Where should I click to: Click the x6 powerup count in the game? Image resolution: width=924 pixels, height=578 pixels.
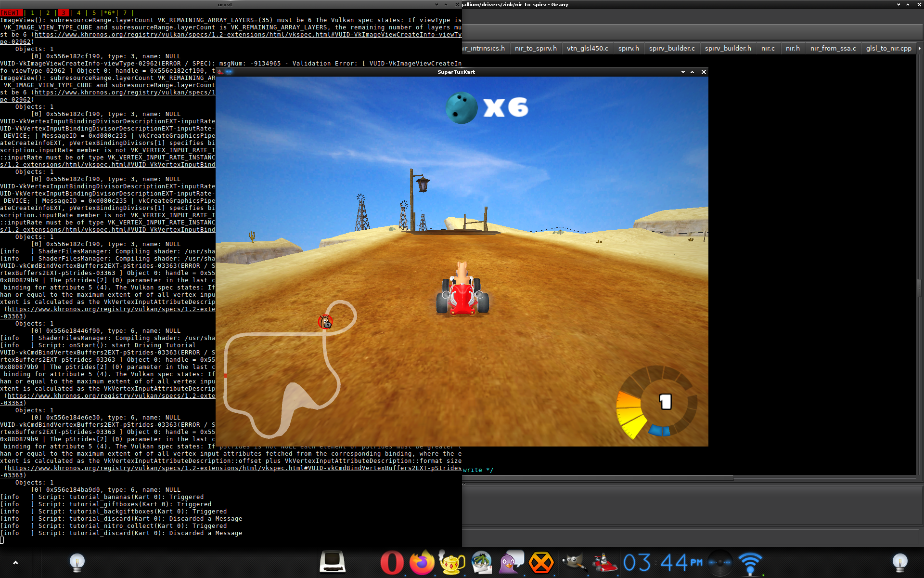[506, 107]
